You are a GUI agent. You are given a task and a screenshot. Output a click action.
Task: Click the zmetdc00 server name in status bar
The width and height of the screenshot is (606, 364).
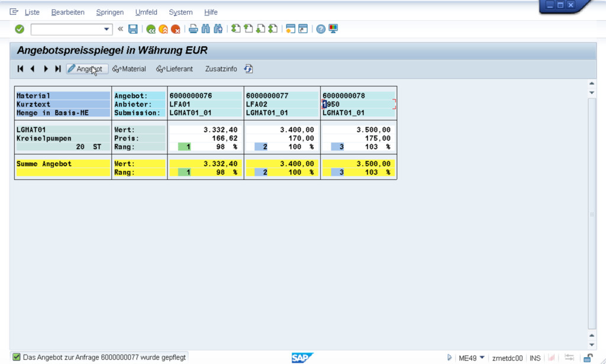[507, 358]
